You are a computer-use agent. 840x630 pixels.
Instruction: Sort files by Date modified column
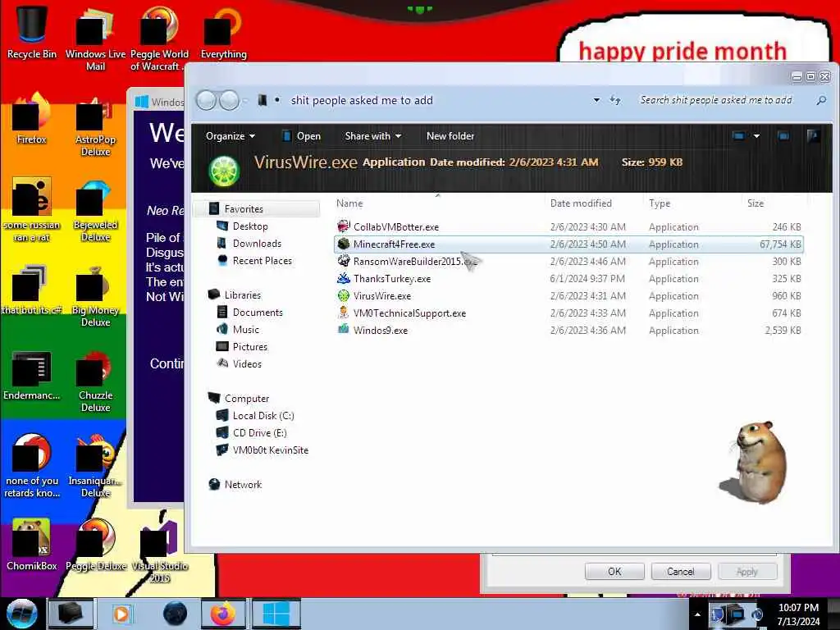coord(581,203)
